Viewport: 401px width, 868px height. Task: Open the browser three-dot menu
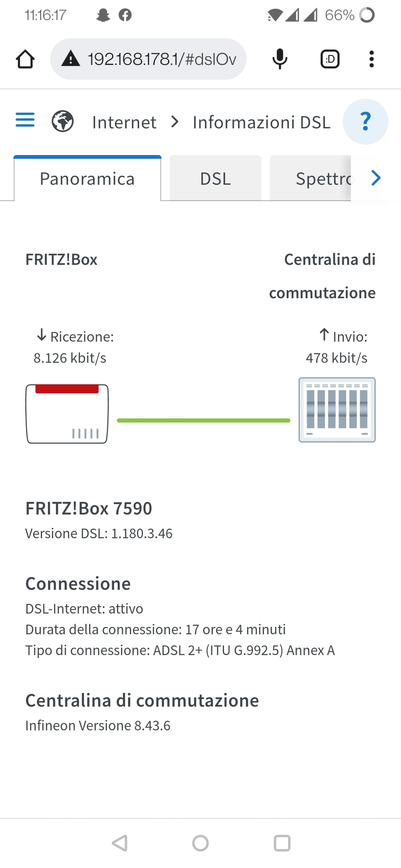point(371,59)
